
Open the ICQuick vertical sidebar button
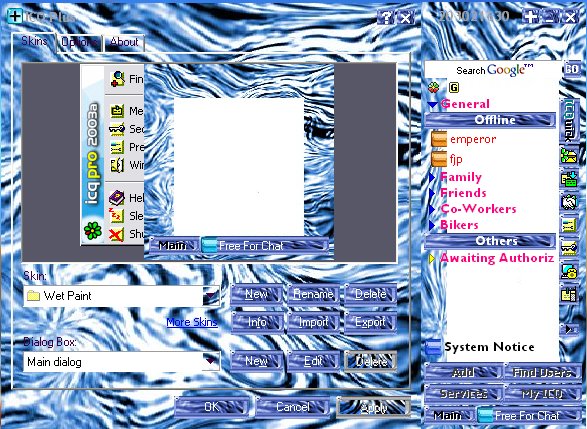coord(569,121)
